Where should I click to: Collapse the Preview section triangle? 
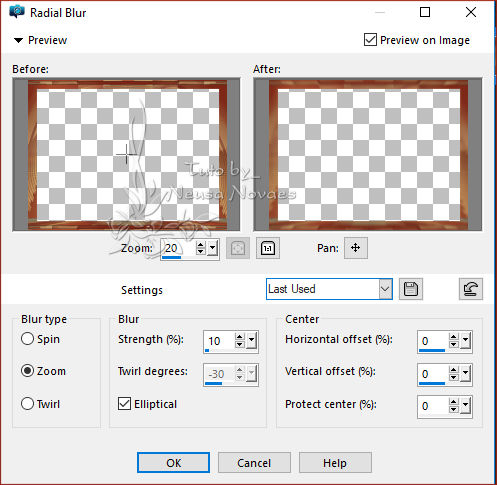(18, 40)
